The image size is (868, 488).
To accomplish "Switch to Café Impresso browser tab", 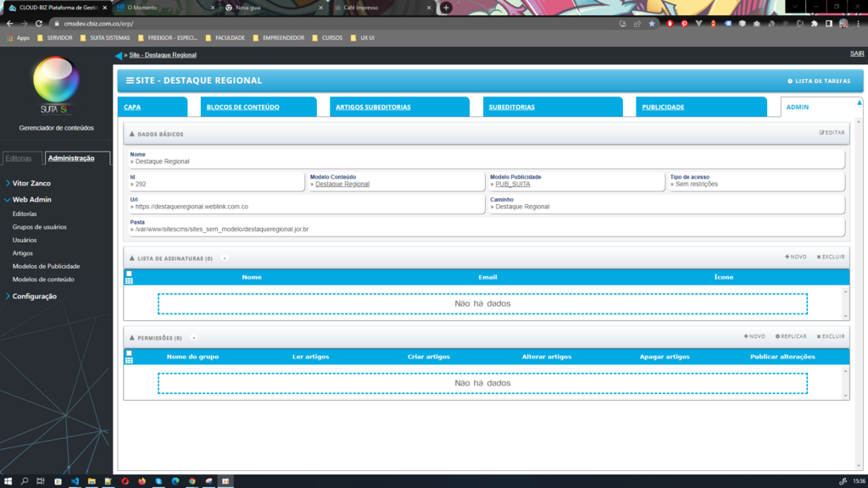I will tap(382, 8).
